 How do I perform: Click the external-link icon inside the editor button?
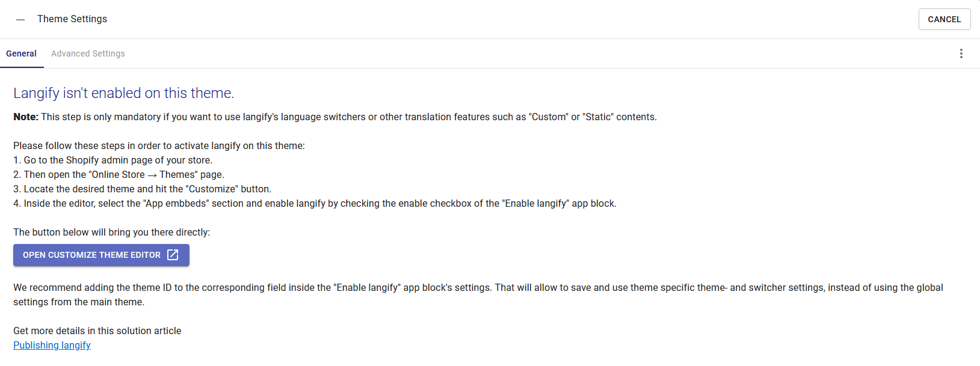pos(173,255)
